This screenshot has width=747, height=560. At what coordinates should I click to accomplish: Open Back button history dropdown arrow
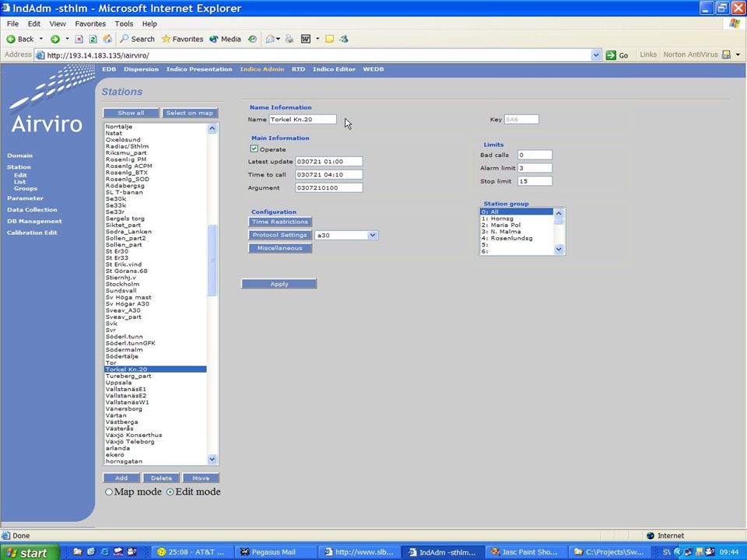point(41,39)
